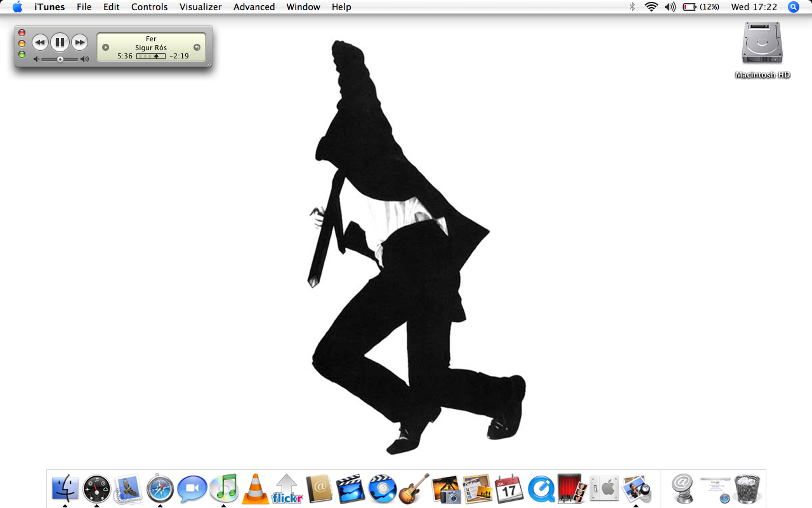Skip forward to the next track
This screenshot has height=508, width=812.
pyautogui.click(x=79, y=43)
